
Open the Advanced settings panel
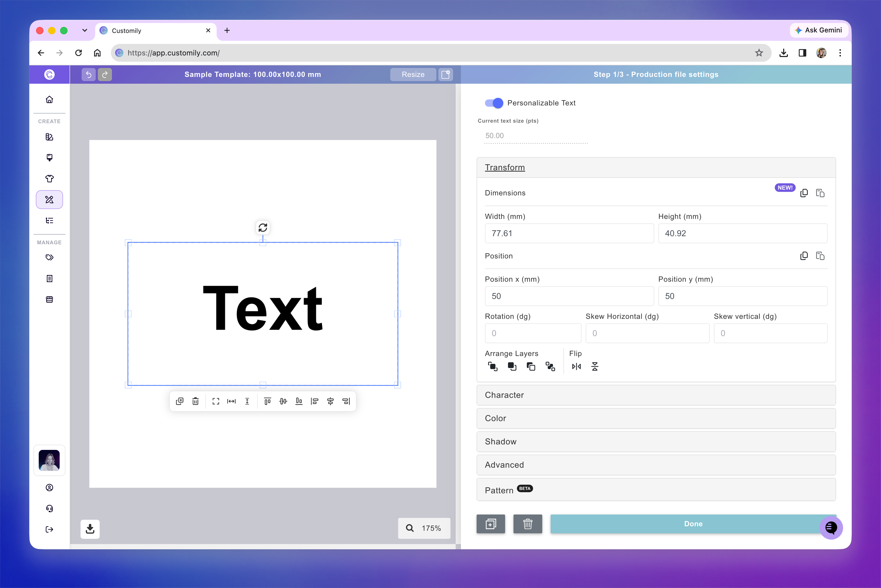(x=656, y=465)
